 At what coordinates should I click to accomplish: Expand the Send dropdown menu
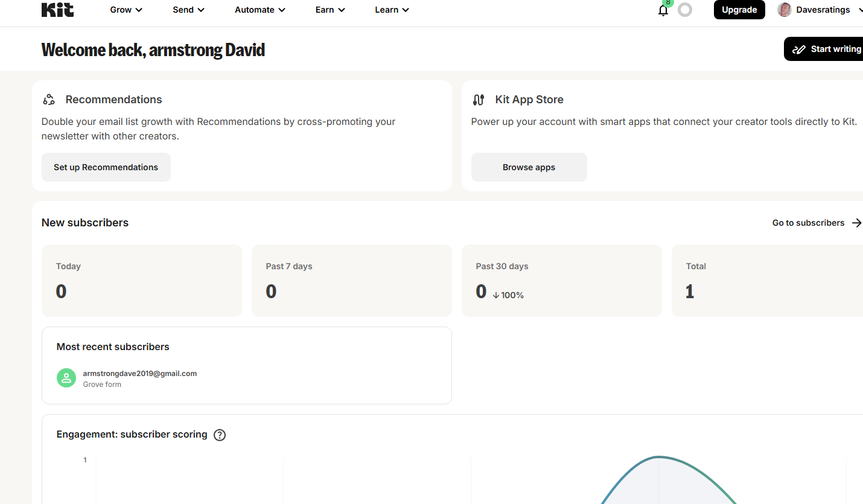(188, 10)
